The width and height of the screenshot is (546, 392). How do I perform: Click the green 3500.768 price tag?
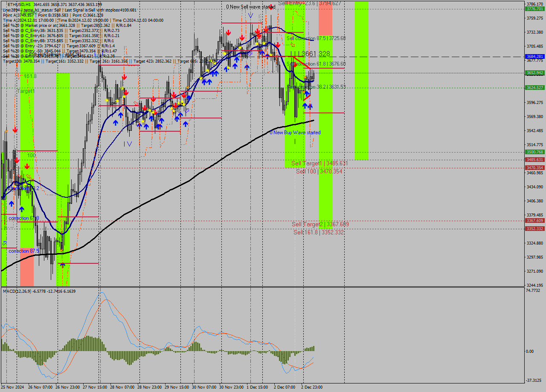[535, 152]
